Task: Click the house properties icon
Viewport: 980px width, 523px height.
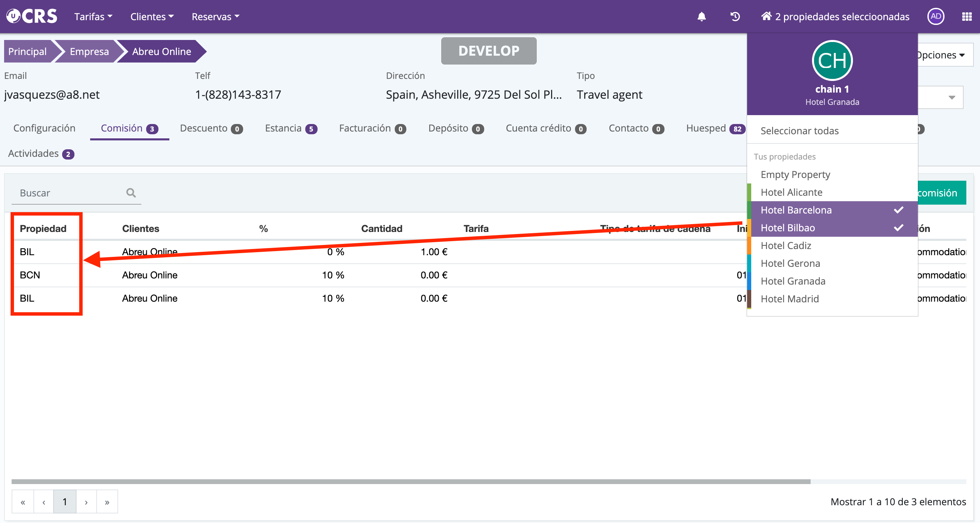Action: point(766,16)
